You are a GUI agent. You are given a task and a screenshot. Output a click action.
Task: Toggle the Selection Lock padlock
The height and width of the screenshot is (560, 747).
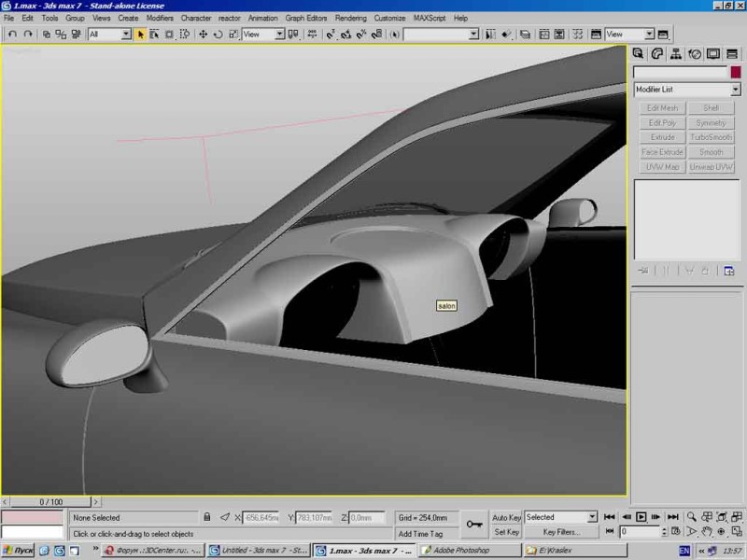[x=207, y=517]
